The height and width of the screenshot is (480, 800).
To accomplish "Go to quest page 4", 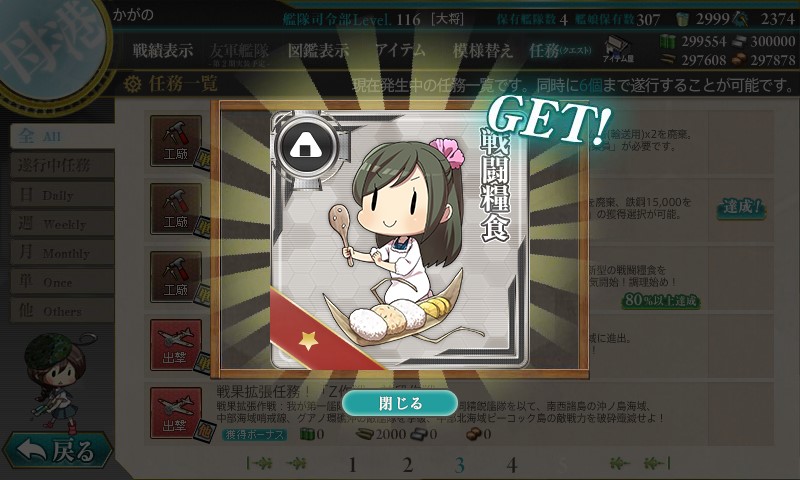I will [x=512, y=465].
